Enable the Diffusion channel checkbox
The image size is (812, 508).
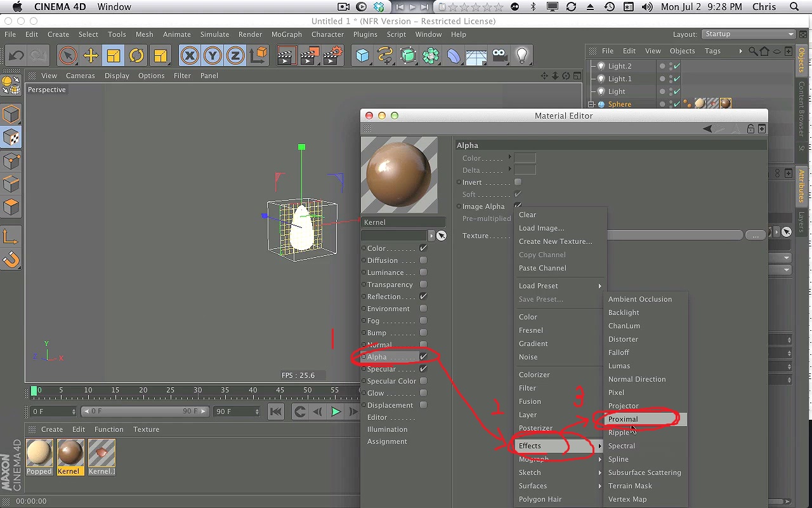click(423, 260)
